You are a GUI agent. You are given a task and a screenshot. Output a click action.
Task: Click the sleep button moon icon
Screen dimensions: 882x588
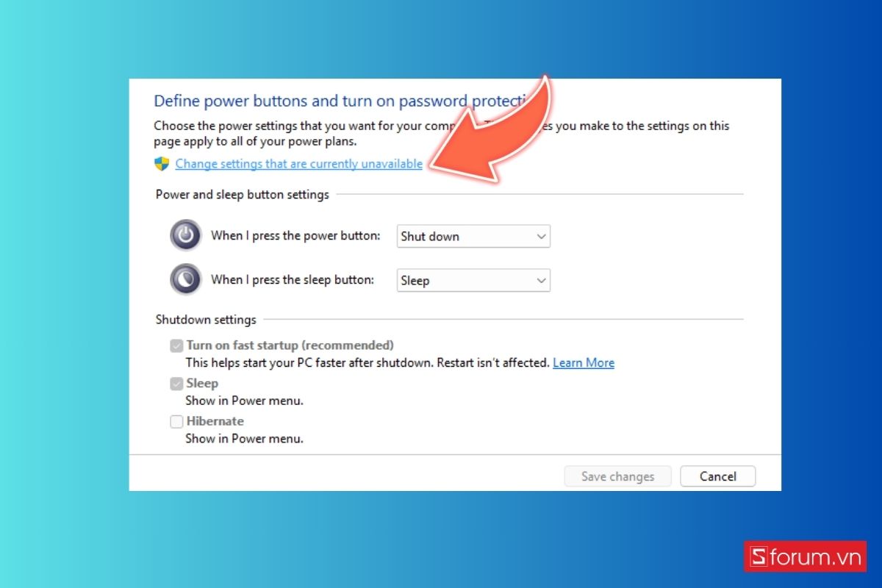186,279
